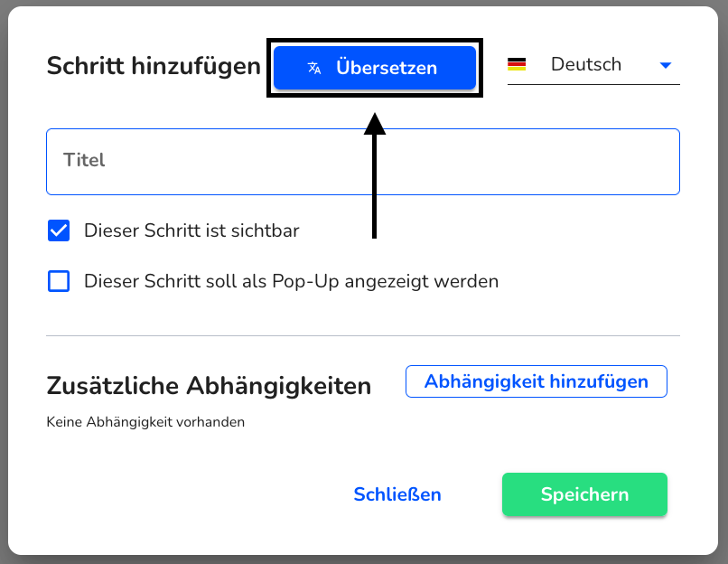Open the language dropdown via the blue arrow
The image size is (728, 564).
(x=666, y=65)
